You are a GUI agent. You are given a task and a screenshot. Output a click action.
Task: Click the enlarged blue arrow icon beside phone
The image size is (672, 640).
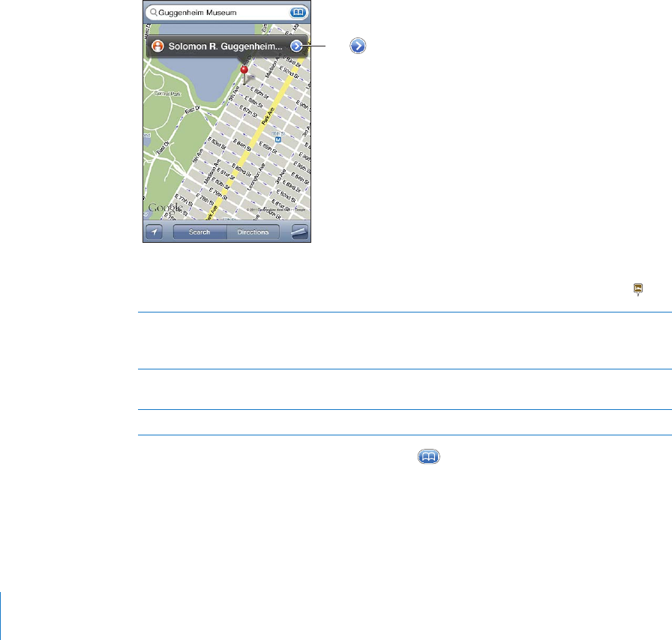pyautogui.click(x=358, y=46)
